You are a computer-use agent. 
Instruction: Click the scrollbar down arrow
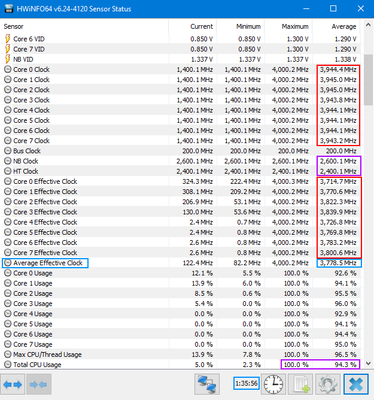(x=368, y=364)
